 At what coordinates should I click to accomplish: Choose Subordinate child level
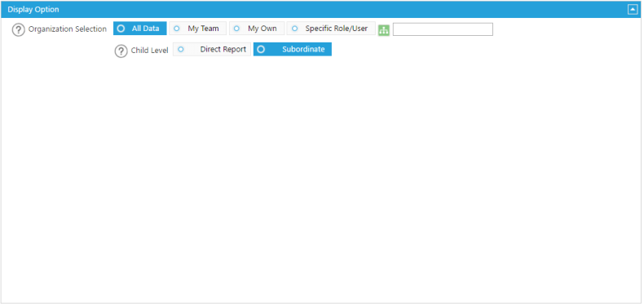click(x=293, y=49)
